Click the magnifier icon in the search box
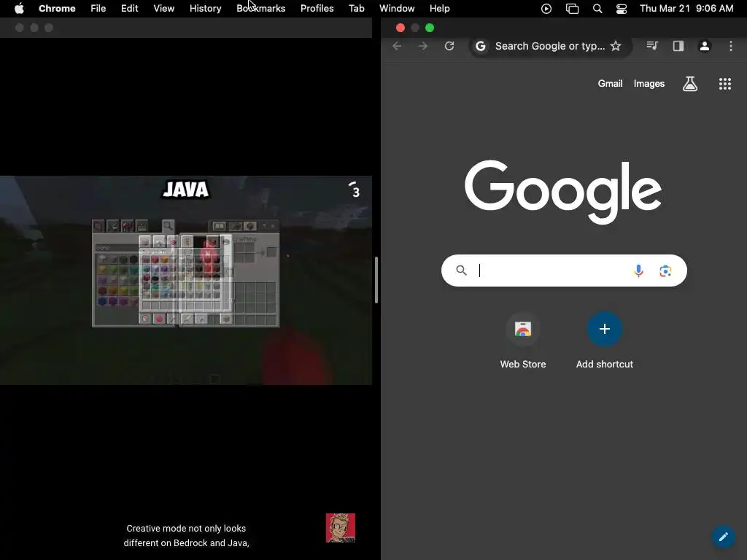Viewport: 747px width, 560px height. click(x=461, y=271)
